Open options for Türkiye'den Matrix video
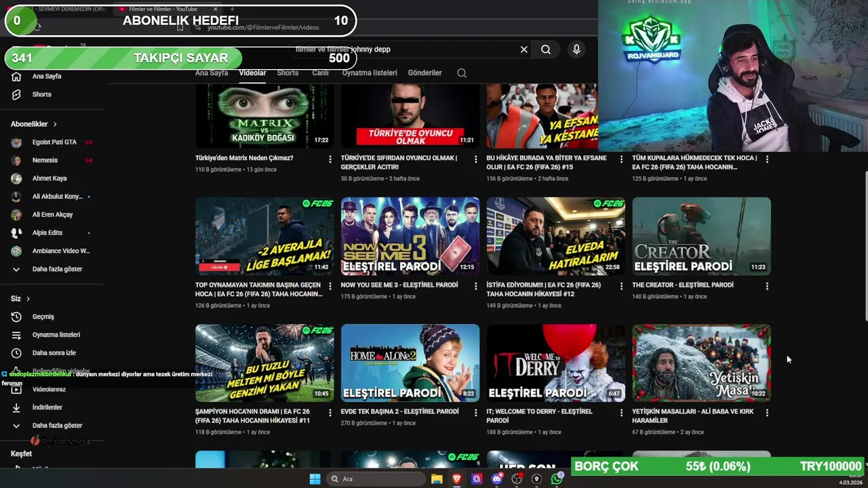 tap(330, 159)
